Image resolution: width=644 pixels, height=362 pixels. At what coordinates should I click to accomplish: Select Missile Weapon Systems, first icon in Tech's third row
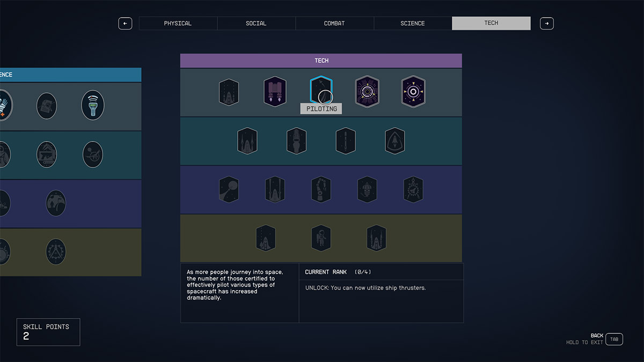pyautogui.click(x=229, y=190)
